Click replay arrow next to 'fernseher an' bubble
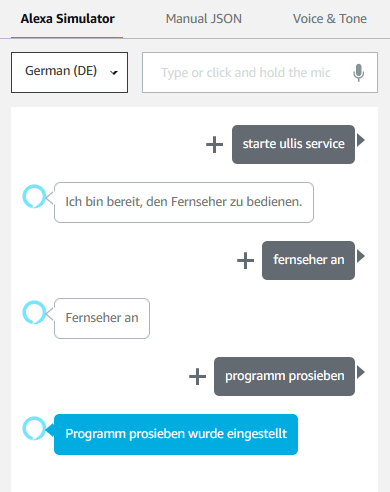The width and height of the screenshot is (390, 492). tap(361, 256)
